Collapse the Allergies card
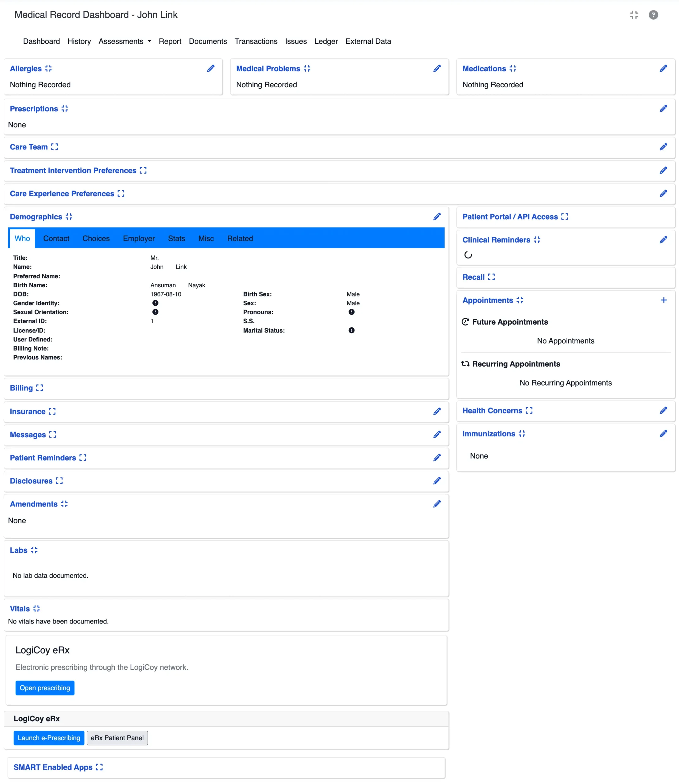The width and height of the screenshot is (679, 784). [x=48, y=69]
